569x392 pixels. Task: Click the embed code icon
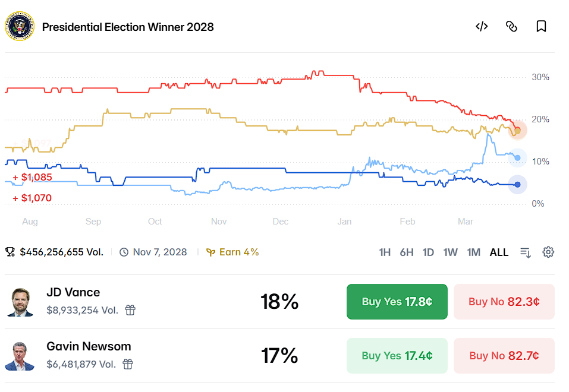click(x=482, y=27)
